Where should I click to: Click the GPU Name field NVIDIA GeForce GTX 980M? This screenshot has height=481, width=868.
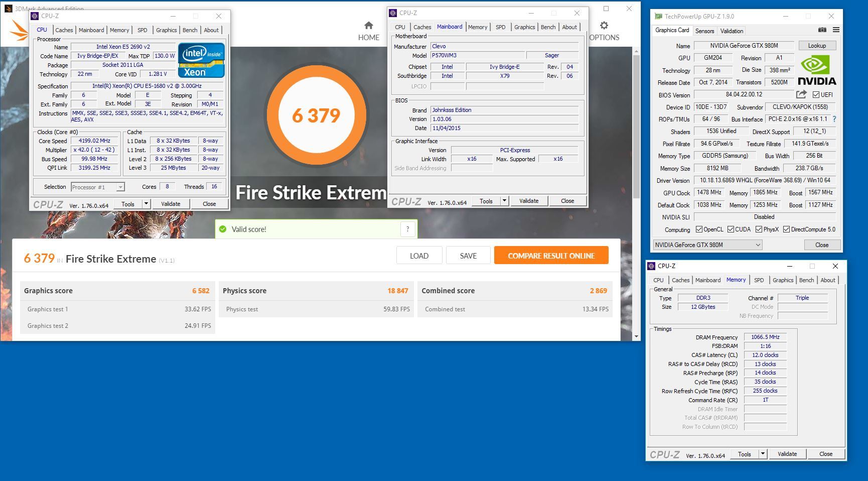click(744, 46)
